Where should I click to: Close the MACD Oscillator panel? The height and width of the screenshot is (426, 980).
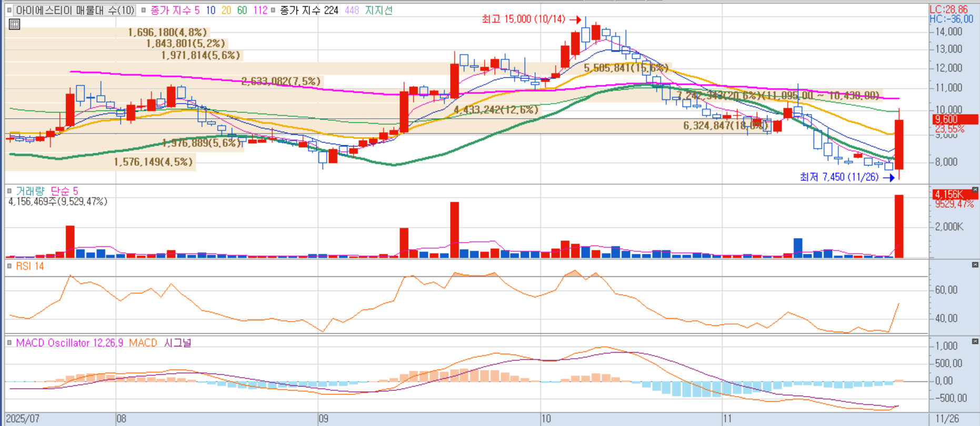click(x=975, y=341)
